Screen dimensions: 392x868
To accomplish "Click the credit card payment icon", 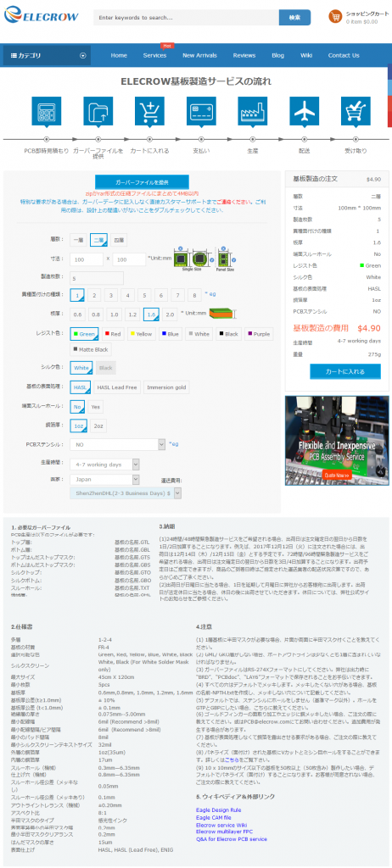I will tap(201, 111).
